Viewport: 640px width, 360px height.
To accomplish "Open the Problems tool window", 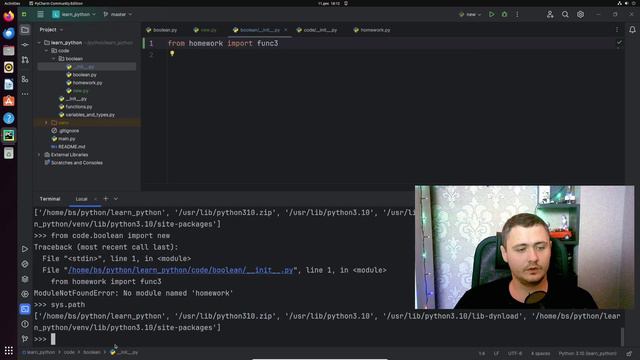I will click(25, 324).
